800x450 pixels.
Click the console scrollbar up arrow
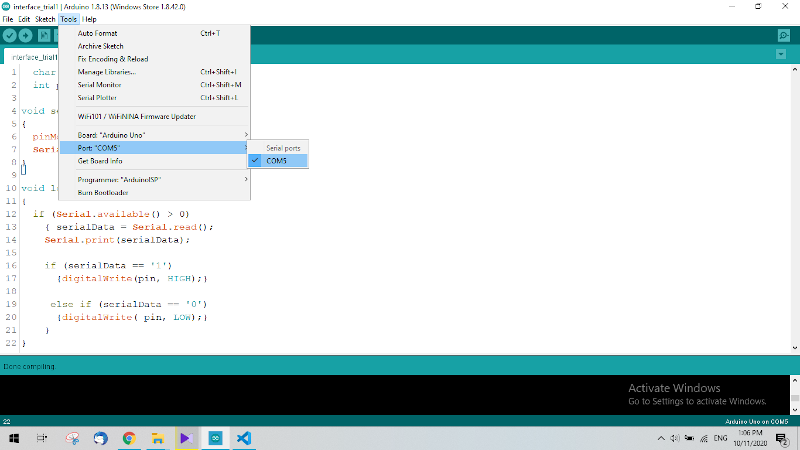click(795, 380)
